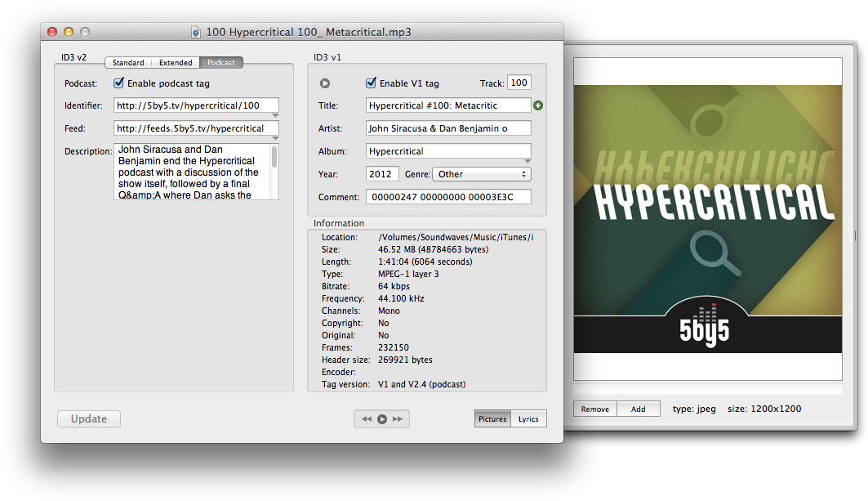Toggle the Pictures drawer button
The width and height of the screenshot is (868, 501).
492,419
